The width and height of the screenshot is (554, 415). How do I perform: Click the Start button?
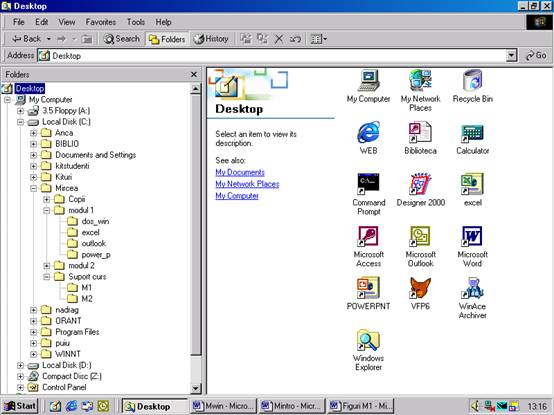19,406
